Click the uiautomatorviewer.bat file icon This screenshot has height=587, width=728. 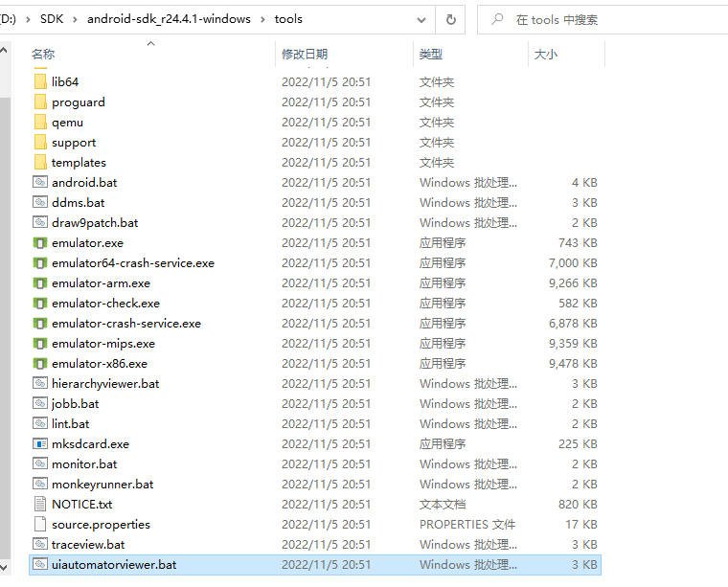pyautogui.click(x=40, y=564)
